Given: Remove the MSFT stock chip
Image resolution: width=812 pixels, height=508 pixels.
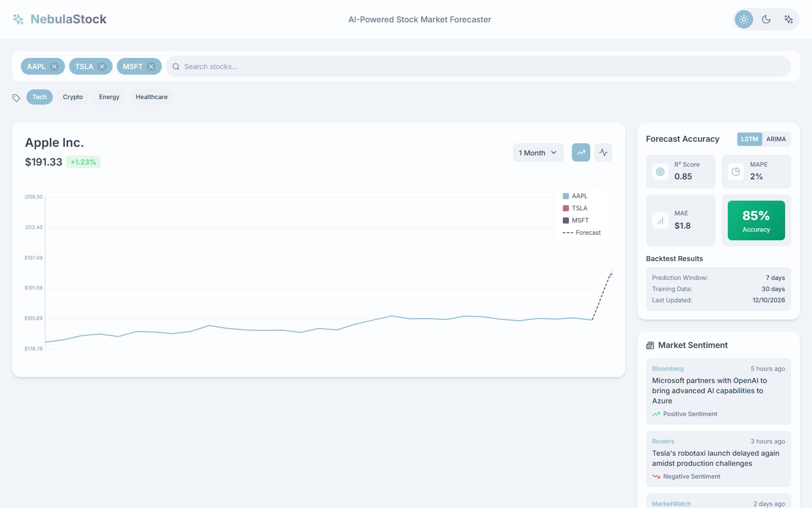Looking at the screenshot, I should click(x=151, y=67).
